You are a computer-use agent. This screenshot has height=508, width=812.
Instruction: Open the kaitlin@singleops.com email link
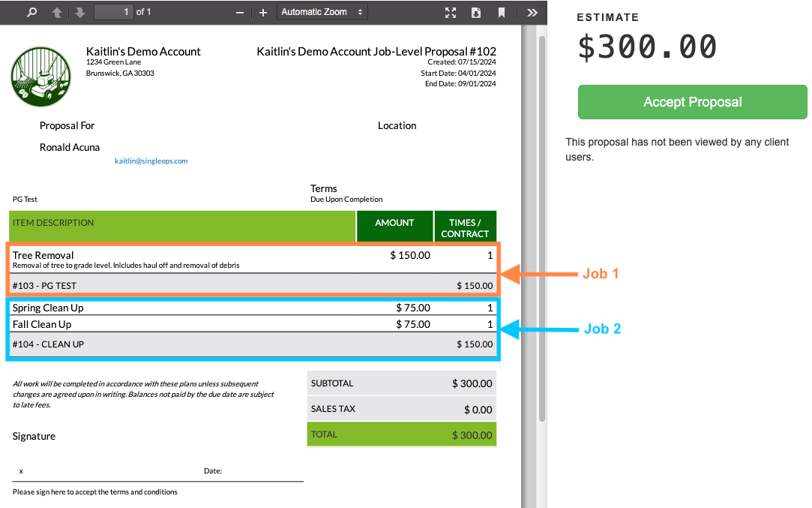(x=151, y=161)
